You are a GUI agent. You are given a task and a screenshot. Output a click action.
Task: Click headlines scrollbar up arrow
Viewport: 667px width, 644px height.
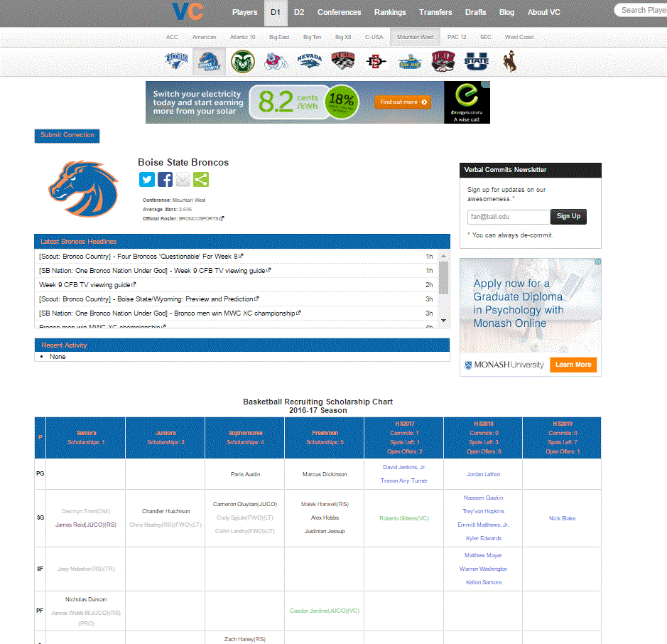click(x=444, y=256)
